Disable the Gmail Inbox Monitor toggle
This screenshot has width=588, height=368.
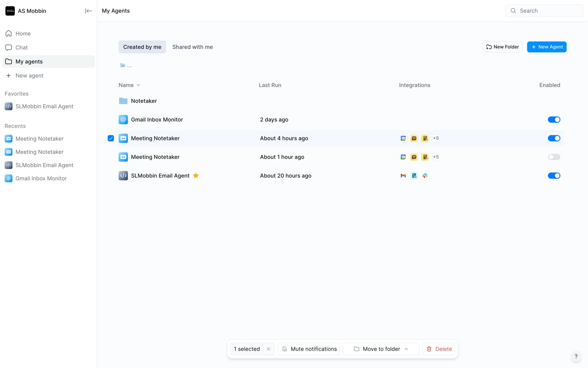point(554,120)
